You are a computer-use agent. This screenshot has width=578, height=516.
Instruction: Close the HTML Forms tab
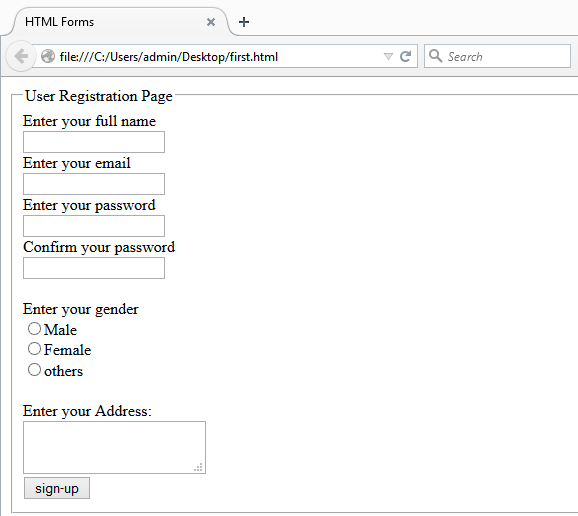[211, 22]
